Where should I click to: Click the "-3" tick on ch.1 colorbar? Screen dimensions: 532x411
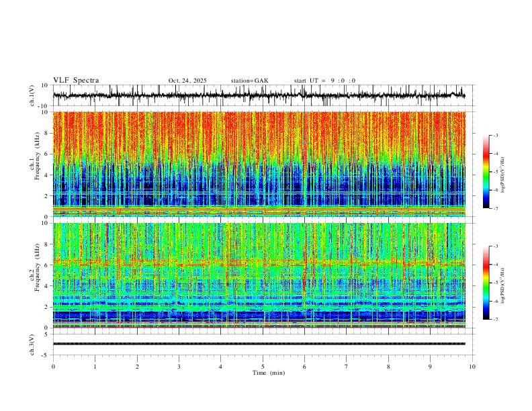[495, 135]
